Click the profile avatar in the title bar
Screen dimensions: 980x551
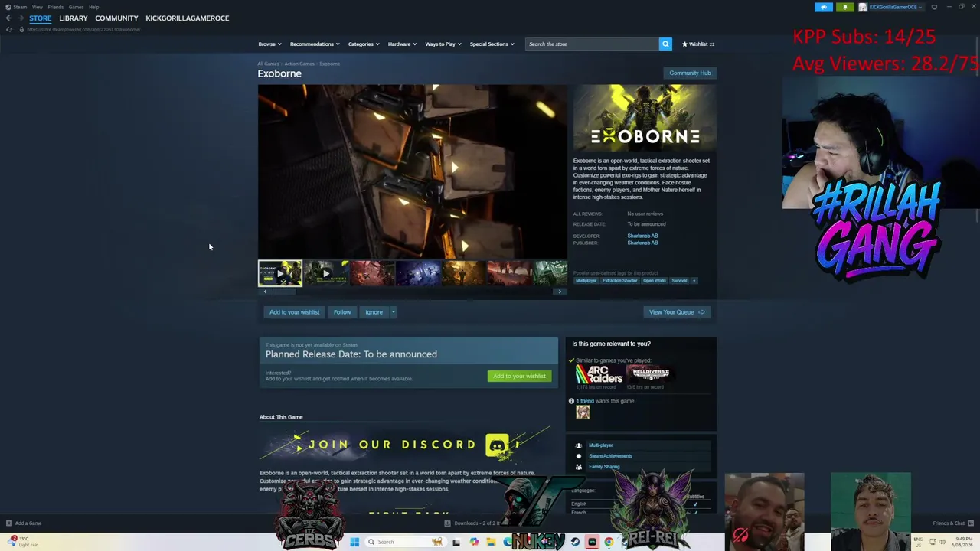pos(863,7)
